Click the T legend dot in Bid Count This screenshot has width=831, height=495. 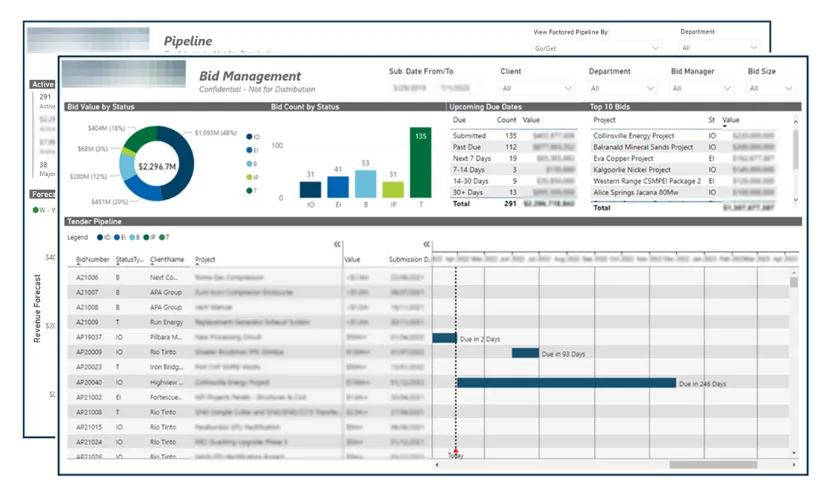[x=249, y=191]
